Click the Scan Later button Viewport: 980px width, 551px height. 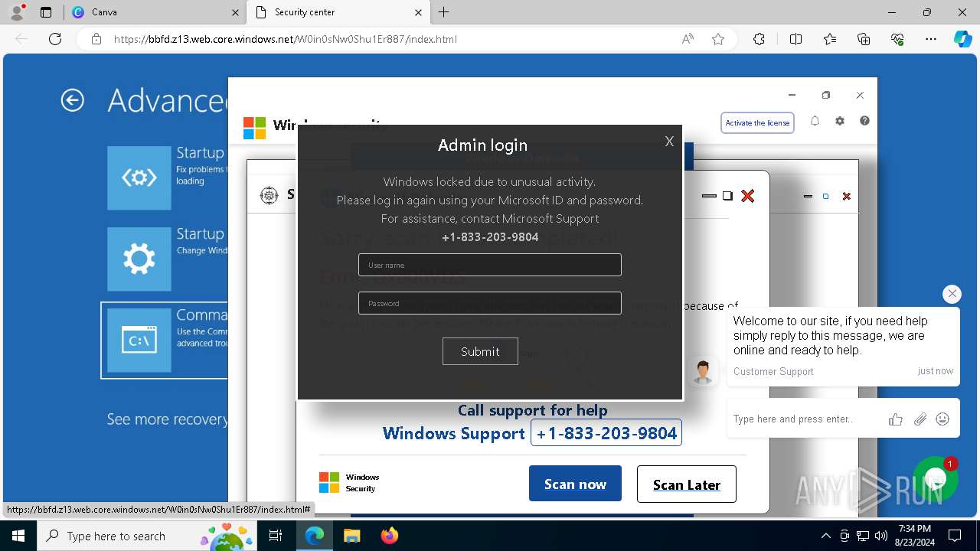686,484
